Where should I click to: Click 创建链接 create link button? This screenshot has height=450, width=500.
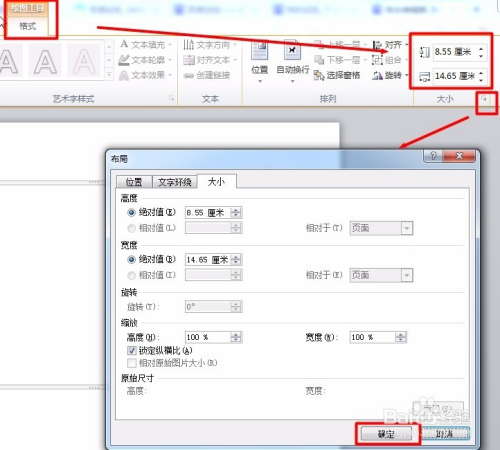(207, 75)
